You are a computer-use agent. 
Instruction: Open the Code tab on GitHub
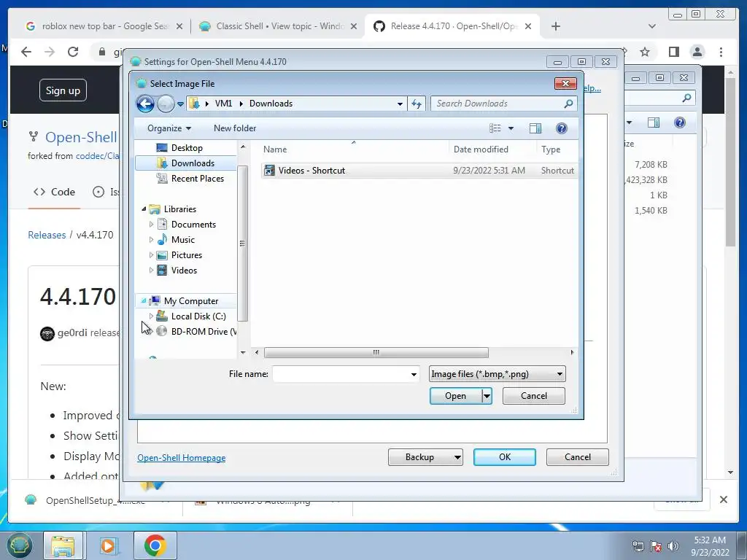[x=54, y=192]
